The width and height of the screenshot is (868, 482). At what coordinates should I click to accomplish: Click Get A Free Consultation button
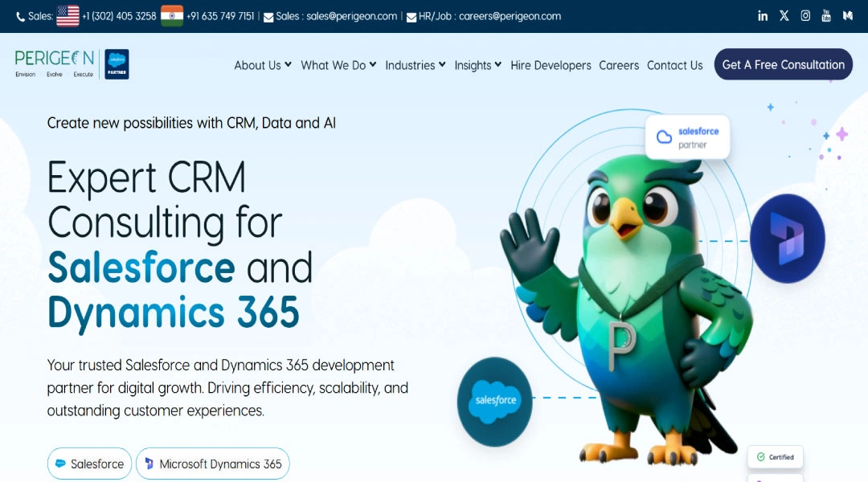784,64
